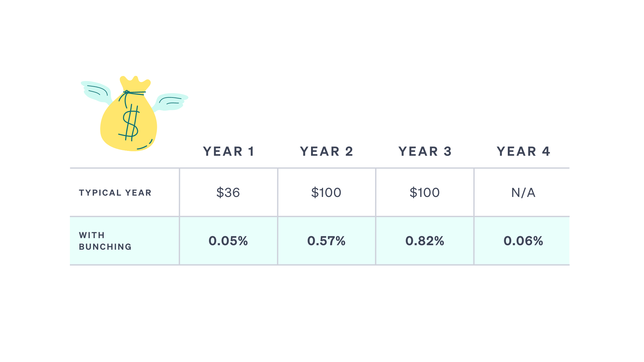The width and height of the screenshot is (644, 362).
Task: Click the 0.06% bunching value
Action: tap(523, 241)
